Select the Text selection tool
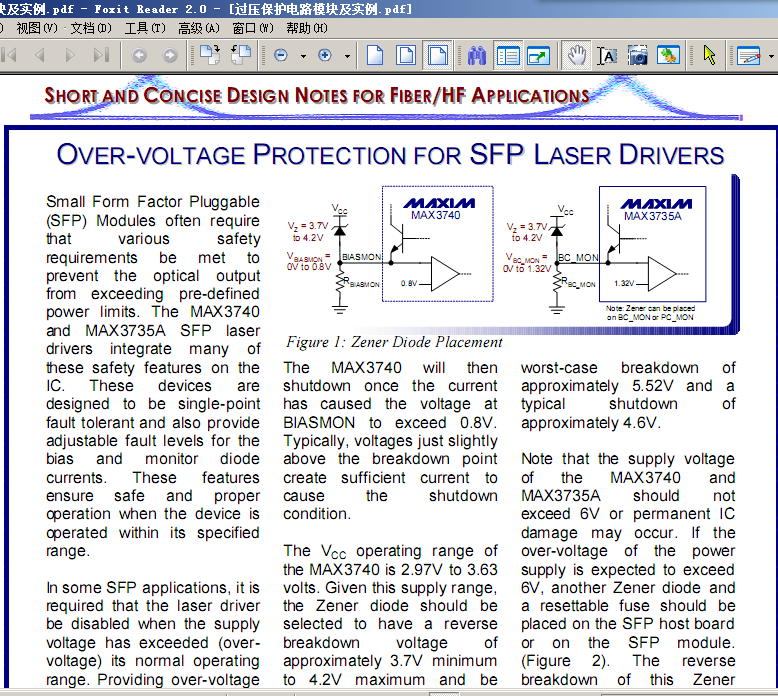The height and width of the screenshot is (696, 778). (607, 56)
